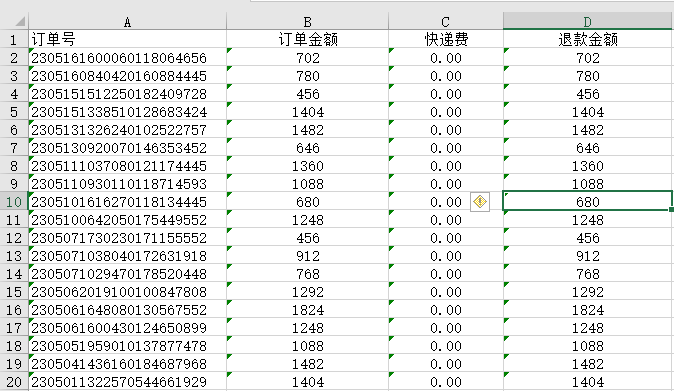674x391 pixels.
Task: Click refund amount 1248 in row 17
Action: click(x=588, y=328)
